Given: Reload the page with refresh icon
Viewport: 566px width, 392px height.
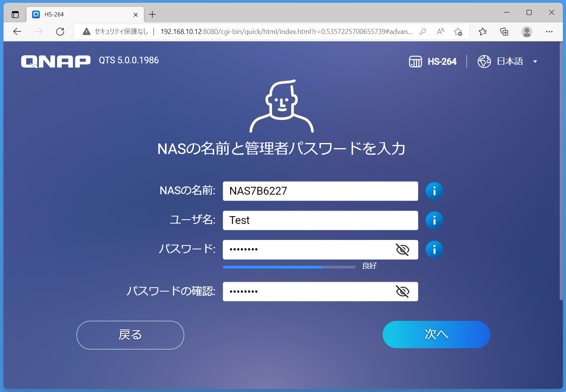Looking at the screenshot, I should 60,32.
